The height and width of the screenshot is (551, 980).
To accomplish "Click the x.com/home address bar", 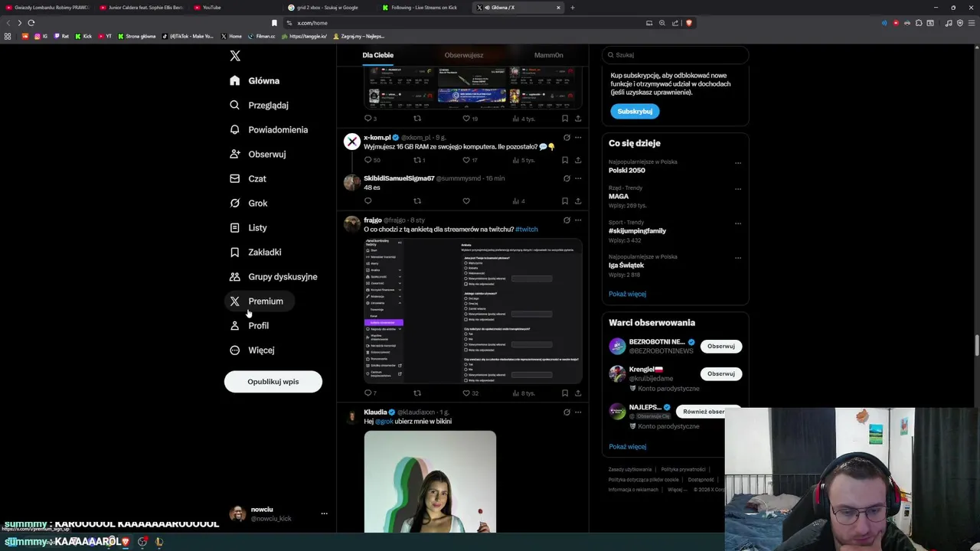I will [467, 23].
